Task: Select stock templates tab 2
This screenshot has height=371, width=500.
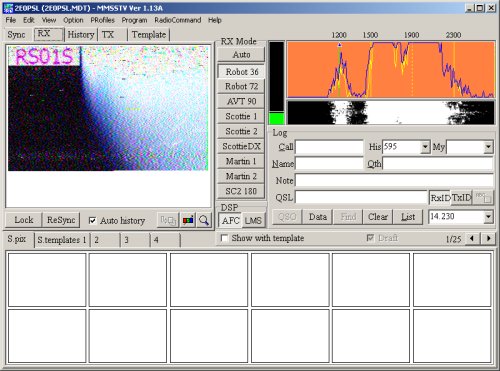Action: pyautogui.click(x=105, y=240)
